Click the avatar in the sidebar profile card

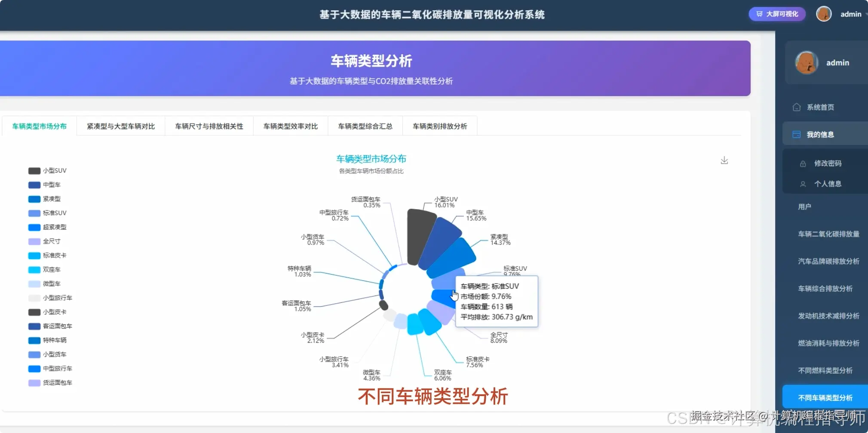(x=807, y=62)
